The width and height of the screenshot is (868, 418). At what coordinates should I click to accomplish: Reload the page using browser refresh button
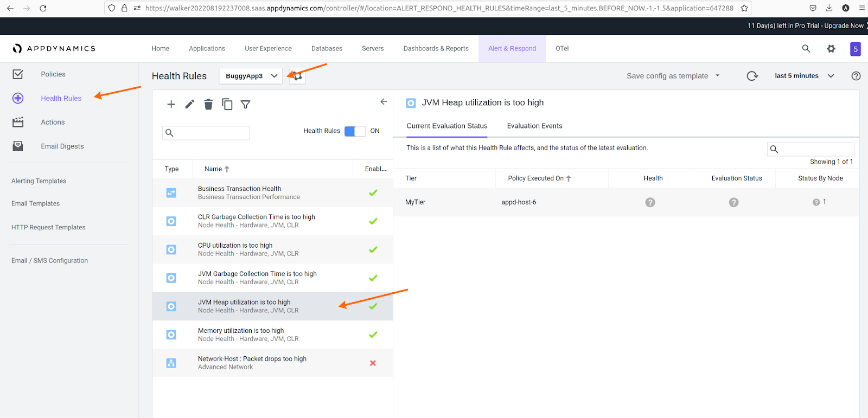point(43,8)
